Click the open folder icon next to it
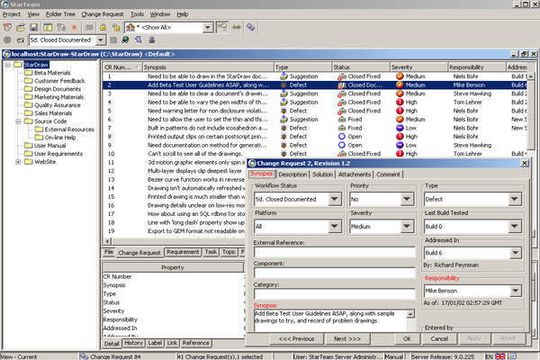 (21, 27)
